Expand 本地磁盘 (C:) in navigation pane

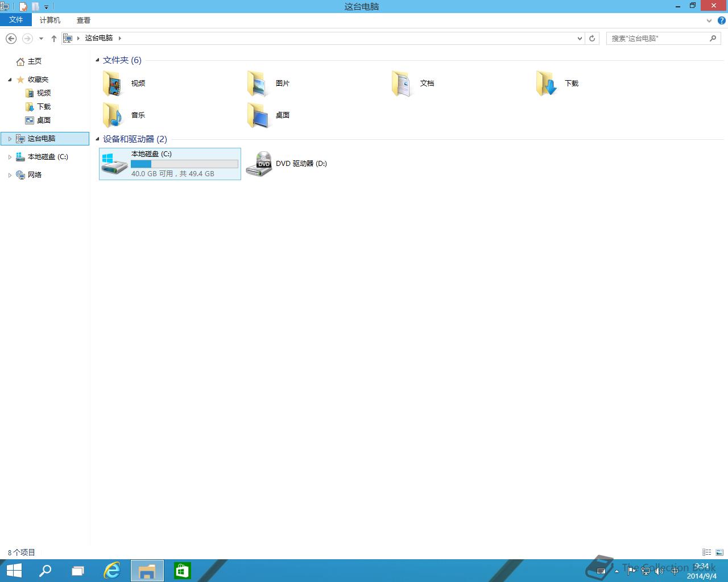click(10, 157)
